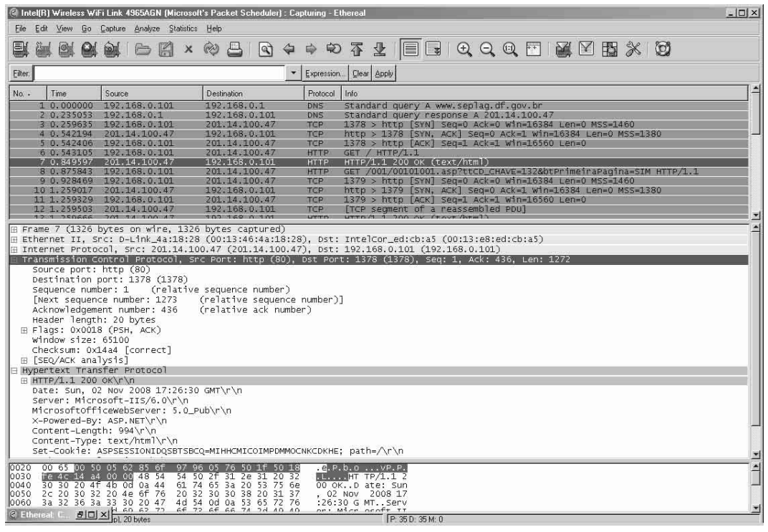Viewport: 768px width, 532px height.
Task: Open the File menu
Action: 21,29
